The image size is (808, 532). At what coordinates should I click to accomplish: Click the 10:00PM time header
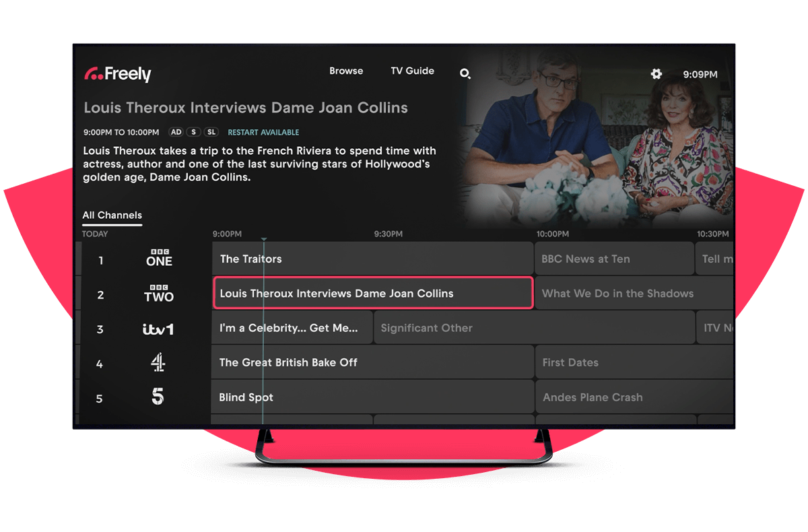(x=552, y=234)
